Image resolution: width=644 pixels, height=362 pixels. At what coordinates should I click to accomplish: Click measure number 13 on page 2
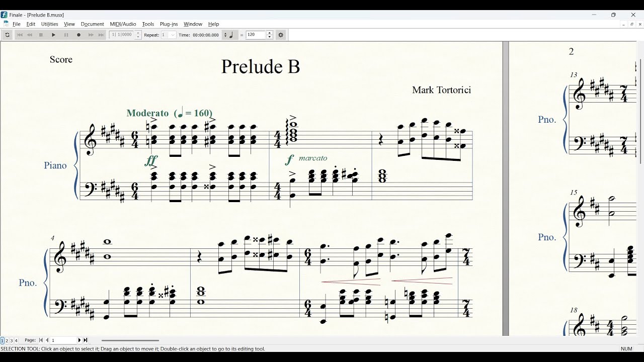point(574,75)
